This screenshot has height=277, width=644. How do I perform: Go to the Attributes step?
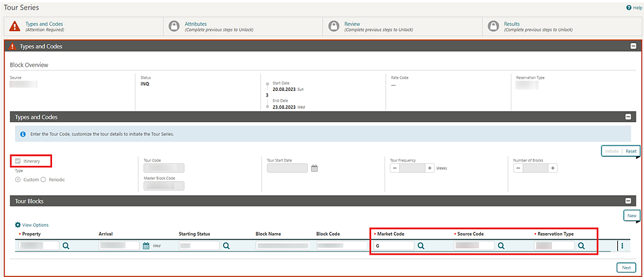195,24
